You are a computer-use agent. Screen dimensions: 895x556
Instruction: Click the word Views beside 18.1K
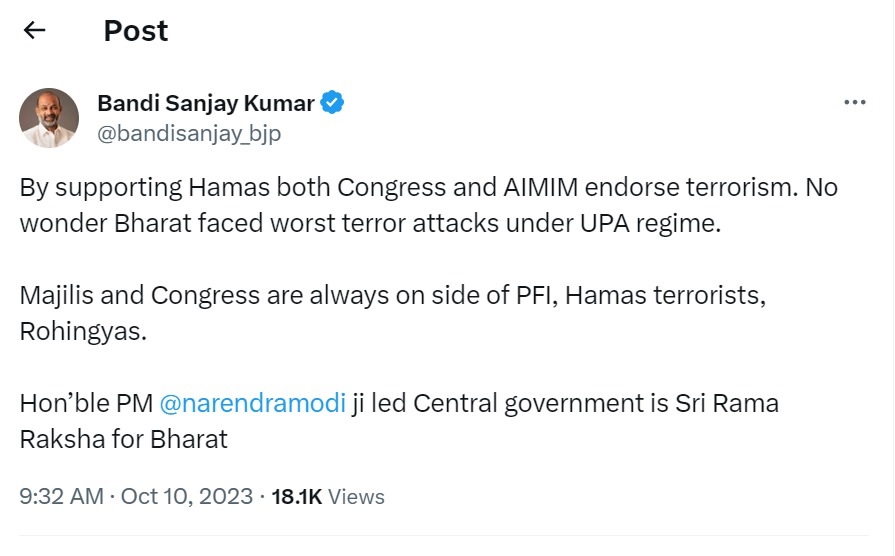[356, 496]
